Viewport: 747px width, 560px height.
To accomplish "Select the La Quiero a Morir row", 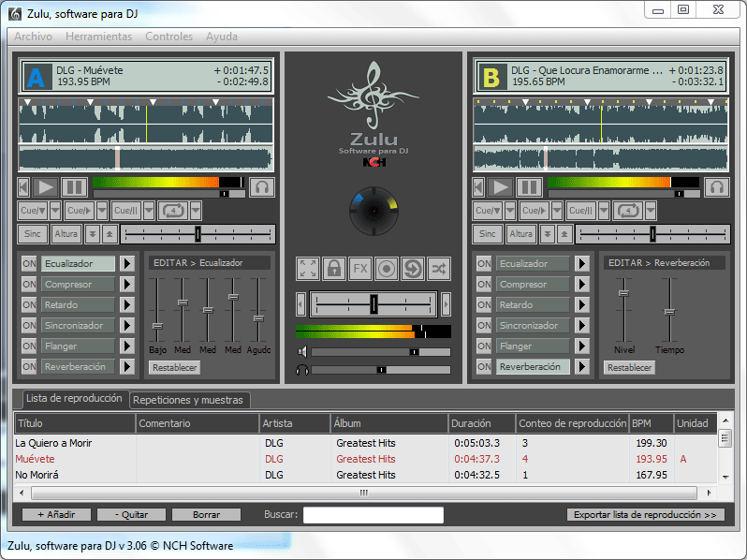I will 365,443.
